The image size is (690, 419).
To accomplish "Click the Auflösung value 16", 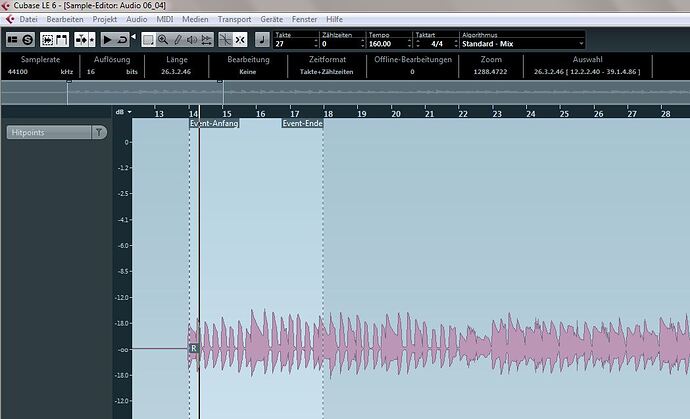I will (x=91, y=71).
